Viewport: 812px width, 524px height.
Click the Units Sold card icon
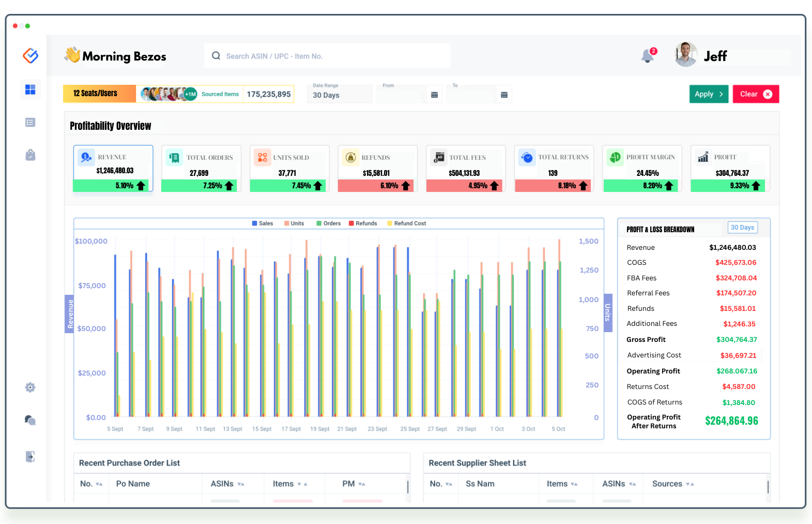pyautogui.click(x=263, y=157)
